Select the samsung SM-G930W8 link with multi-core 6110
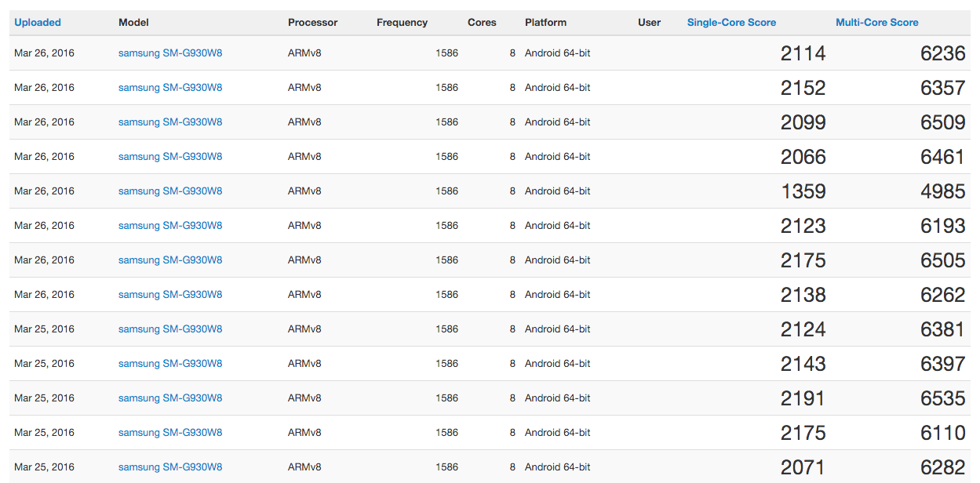Image resolution: width=980 pixels, height=483 pixels. [x=170, y=433]
